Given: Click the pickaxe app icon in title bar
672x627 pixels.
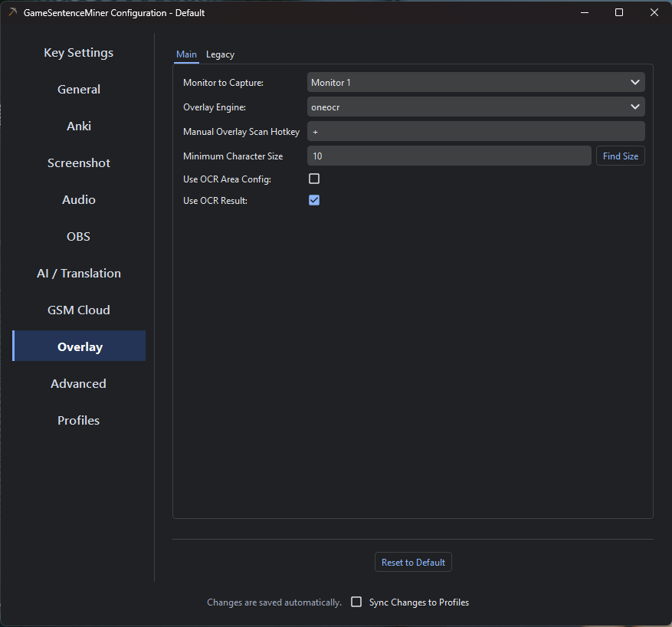Looking at the screenshot, I should pos(12,12).
